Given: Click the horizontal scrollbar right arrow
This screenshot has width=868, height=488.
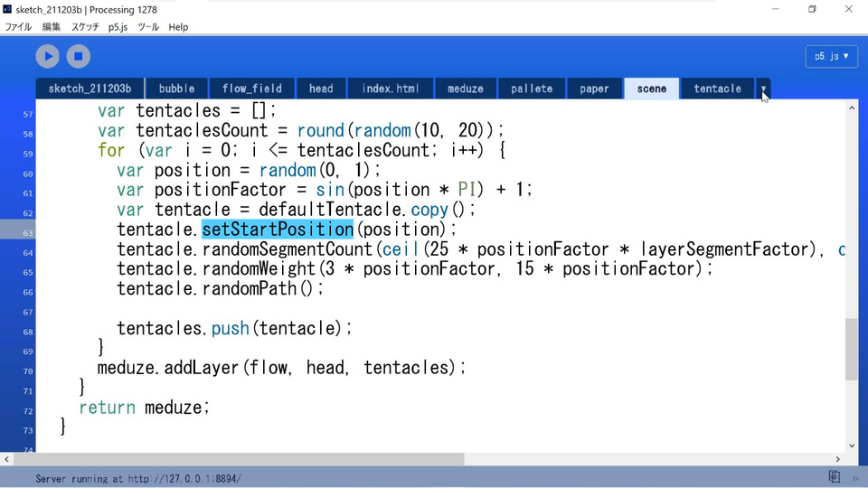Looking at the screenshot, I should tap(837, 459).
